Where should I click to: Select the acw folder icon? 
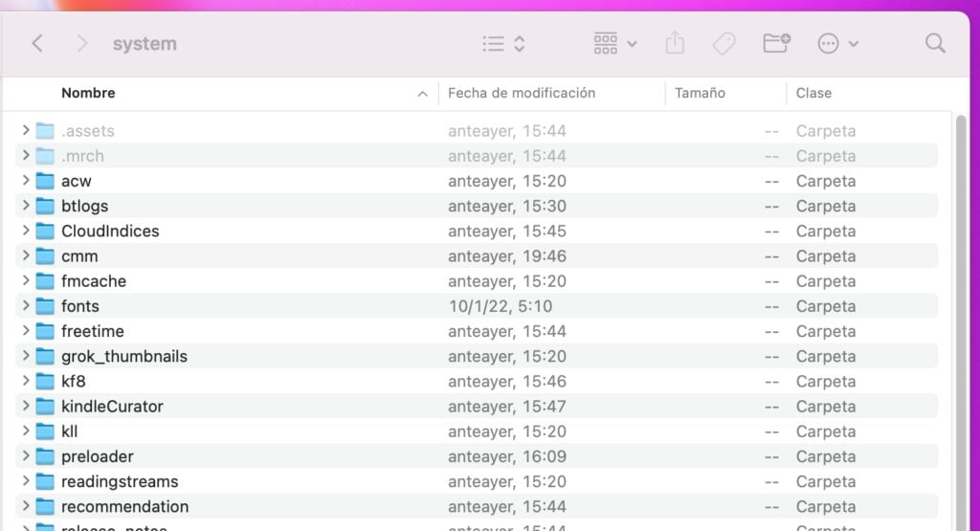click(45, 181)
